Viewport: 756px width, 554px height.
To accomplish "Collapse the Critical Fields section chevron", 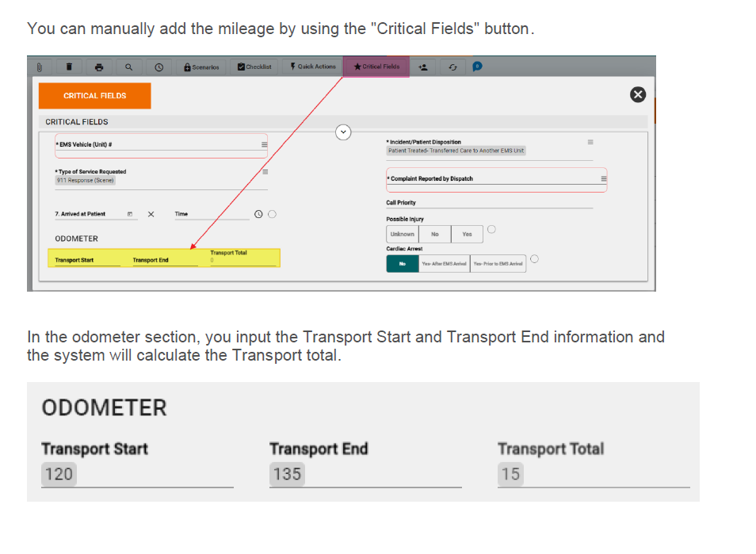I will (343, 132).
